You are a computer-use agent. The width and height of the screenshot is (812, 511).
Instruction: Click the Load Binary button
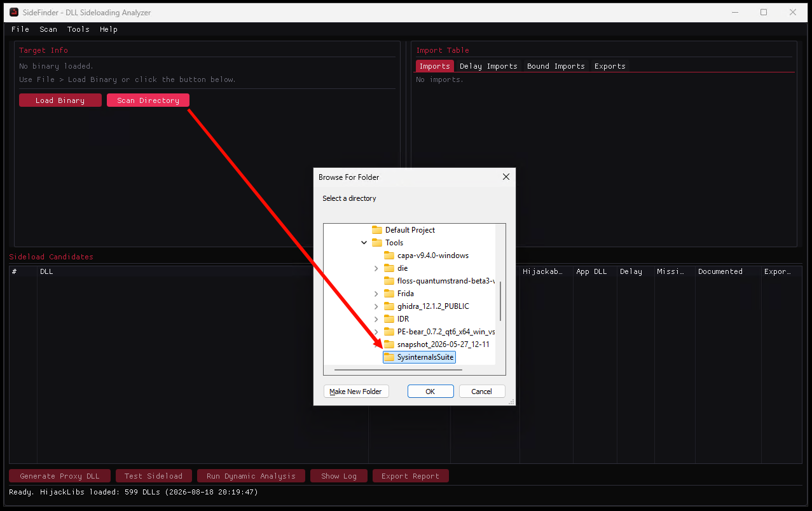pos(60,100)
